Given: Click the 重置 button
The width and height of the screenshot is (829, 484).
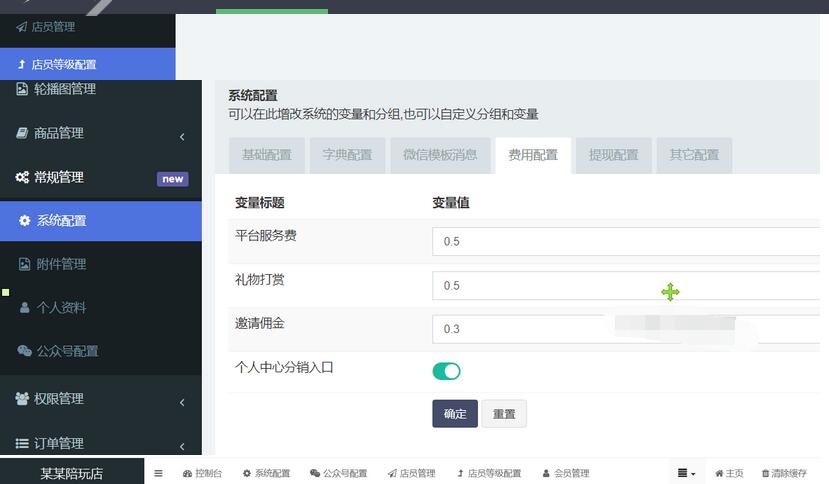Looking at the screenshot, I should (504, 414).
